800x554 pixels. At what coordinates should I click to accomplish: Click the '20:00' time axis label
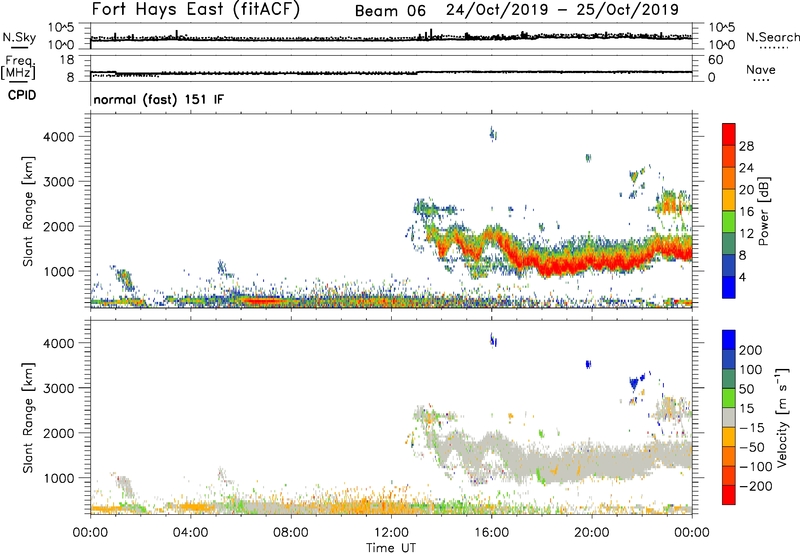(592, 533)
